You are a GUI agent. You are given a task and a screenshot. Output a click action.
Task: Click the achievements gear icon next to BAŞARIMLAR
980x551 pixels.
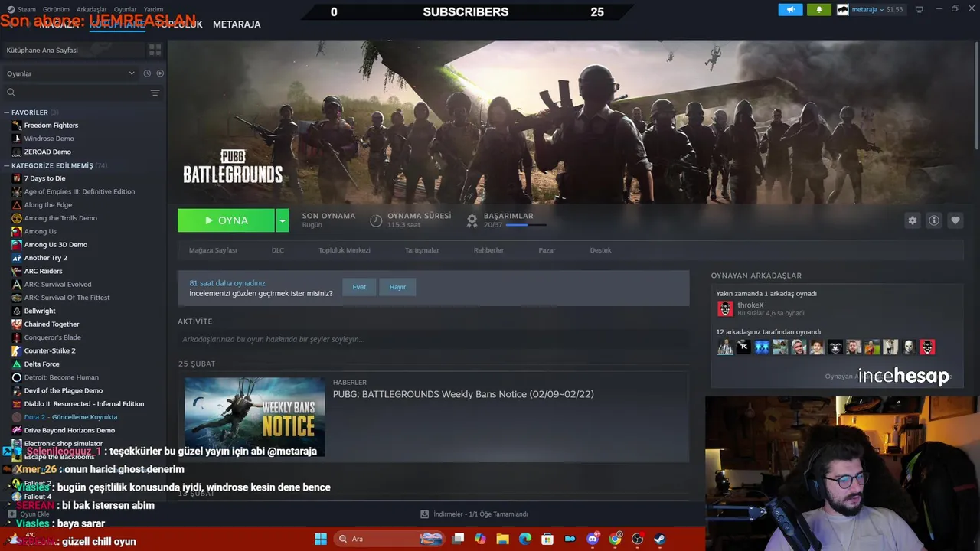click(x=472, y=220)
